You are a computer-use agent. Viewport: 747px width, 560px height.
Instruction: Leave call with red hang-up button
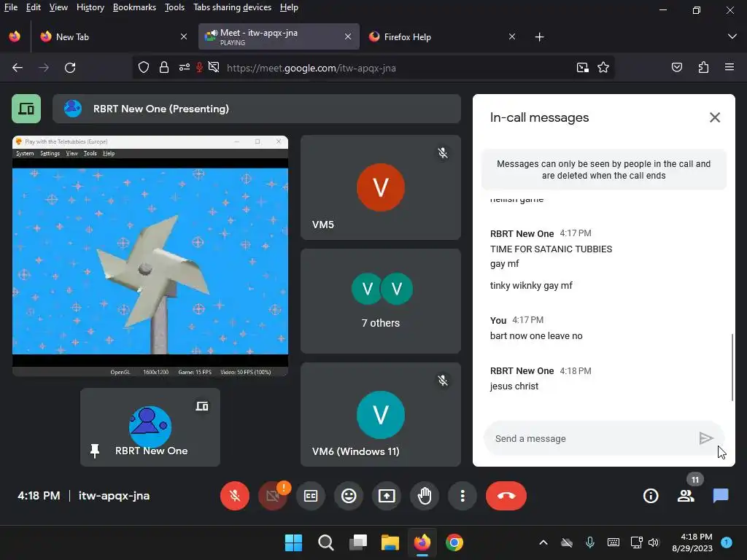pyautogui.click(x=506, y=496)
